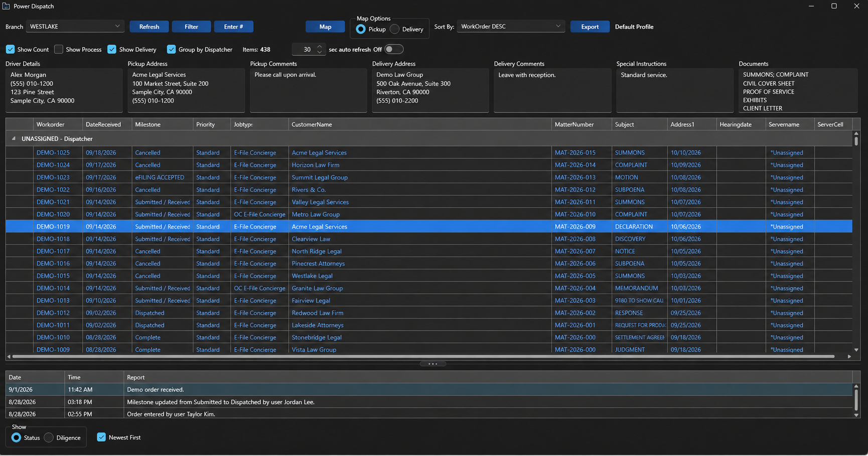Image resolution: width=868 pixels, height=456 pixels.
Task: Click the North Ridge Legal row
Action: (x=429, y=251)
